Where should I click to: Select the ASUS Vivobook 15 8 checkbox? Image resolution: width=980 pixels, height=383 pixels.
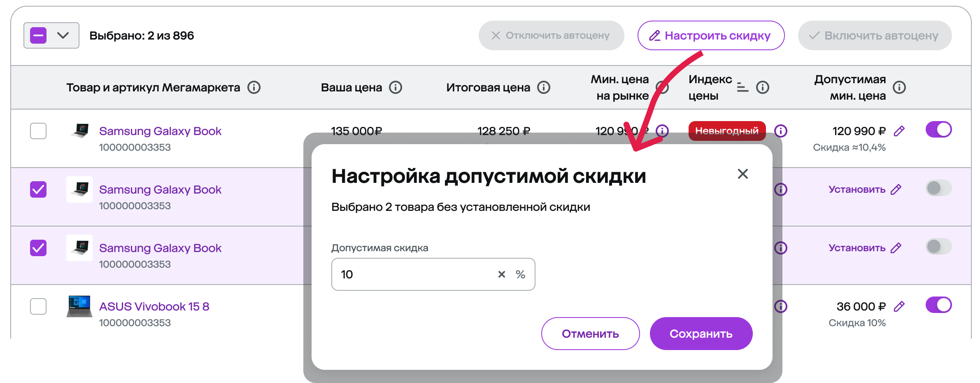point(38,306)
